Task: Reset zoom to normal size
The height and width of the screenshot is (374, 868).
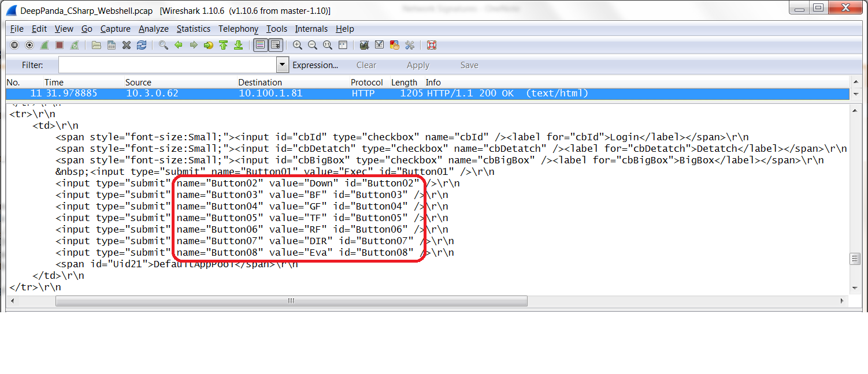Action: 328,45
